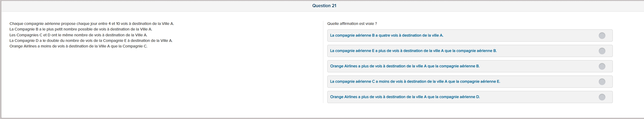Click the prompt 'Quelle affirmation est vraie ?'
644x119 pixels.
pyautogui.click(x=352, y=24)
